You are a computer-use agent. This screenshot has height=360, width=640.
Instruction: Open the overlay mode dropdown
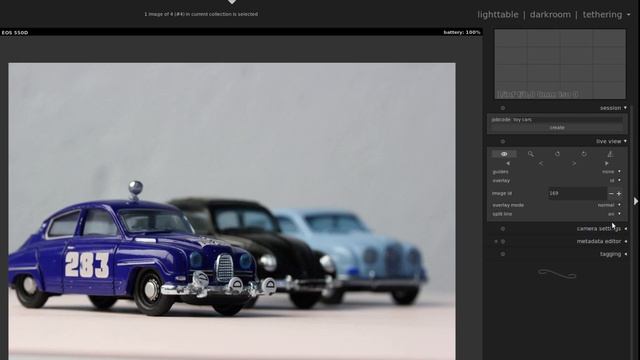[x=557, y=205]
